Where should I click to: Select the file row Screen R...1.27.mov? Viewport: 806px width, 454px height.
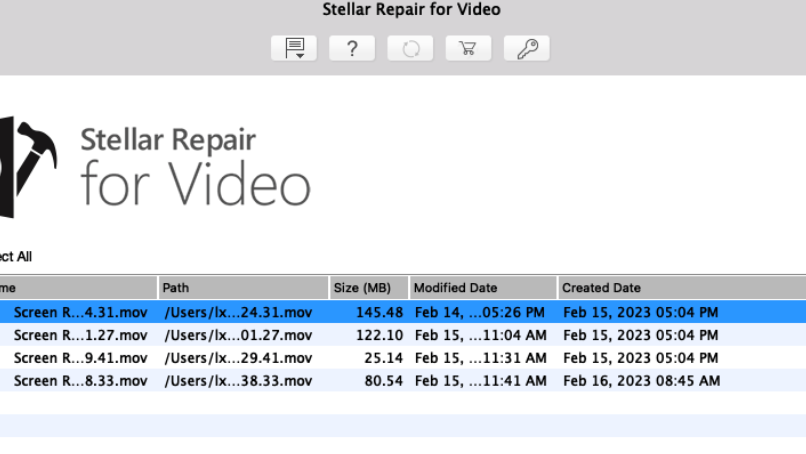pyautogui.click(x=403, y=335)
